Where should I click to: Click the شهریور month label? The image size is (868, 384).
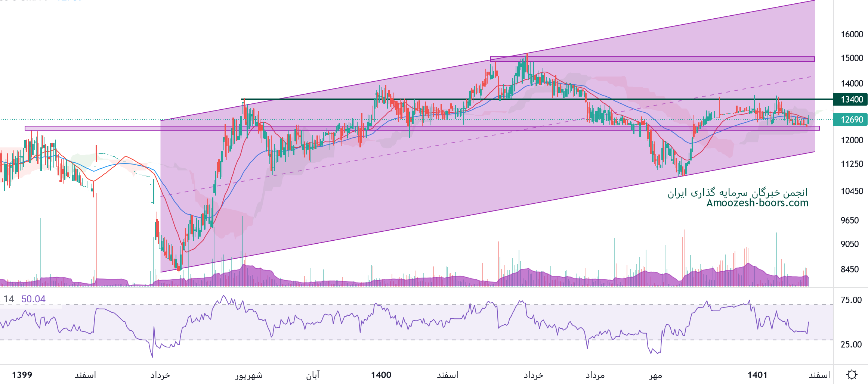[248, 375]
